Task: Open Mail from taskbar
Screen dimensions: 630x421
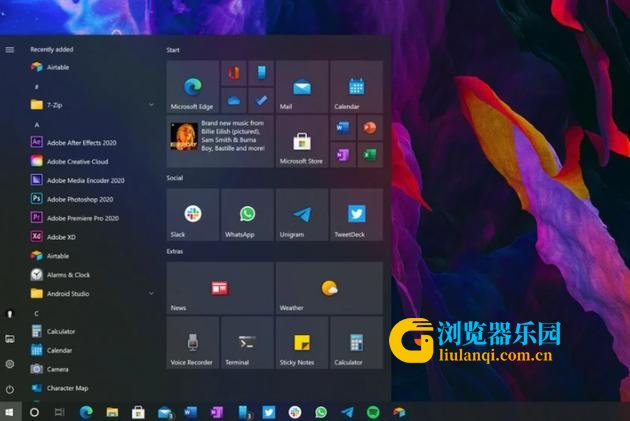Action: coord(165,412)
